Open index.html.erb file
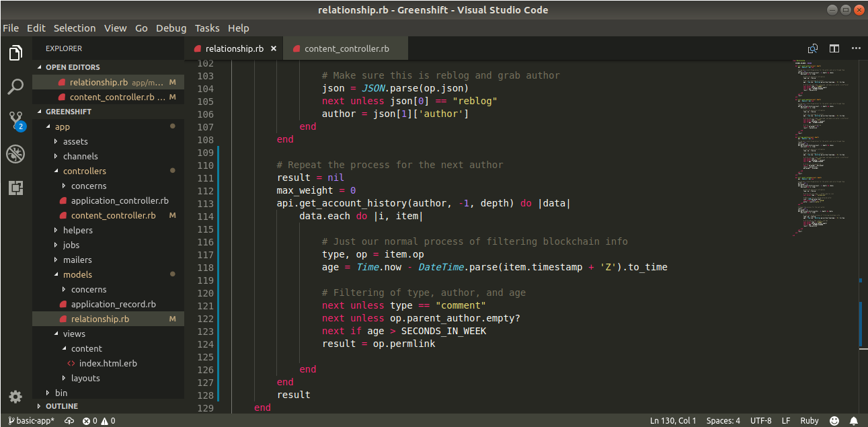The image size is (868, 427). coord(108,363)
